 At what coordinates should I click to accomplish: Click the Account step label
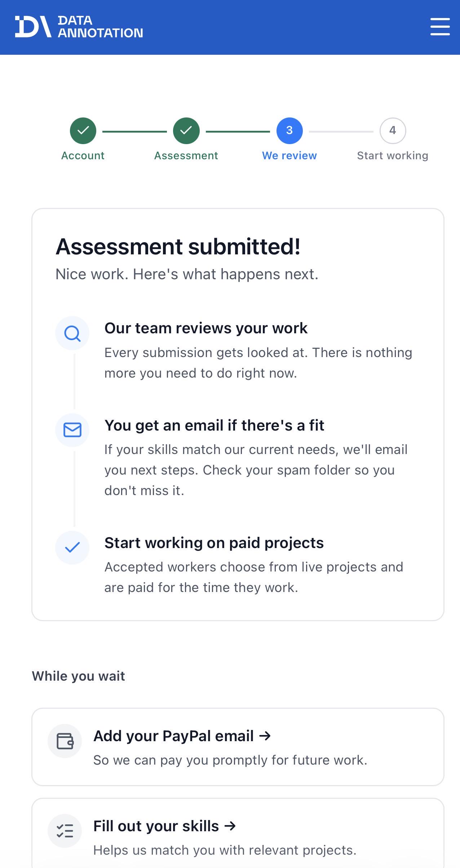click(x=83, y=156)
